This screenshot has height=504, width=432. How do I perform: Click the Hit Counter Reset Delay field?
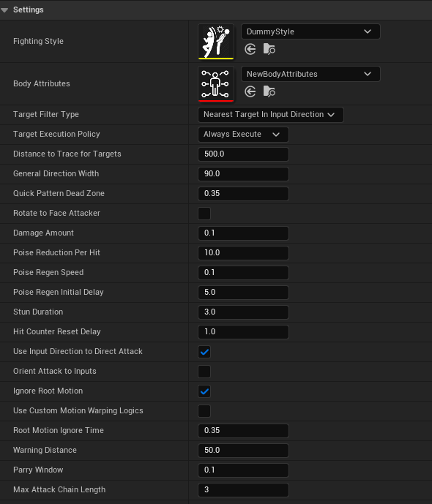(243, 332)
